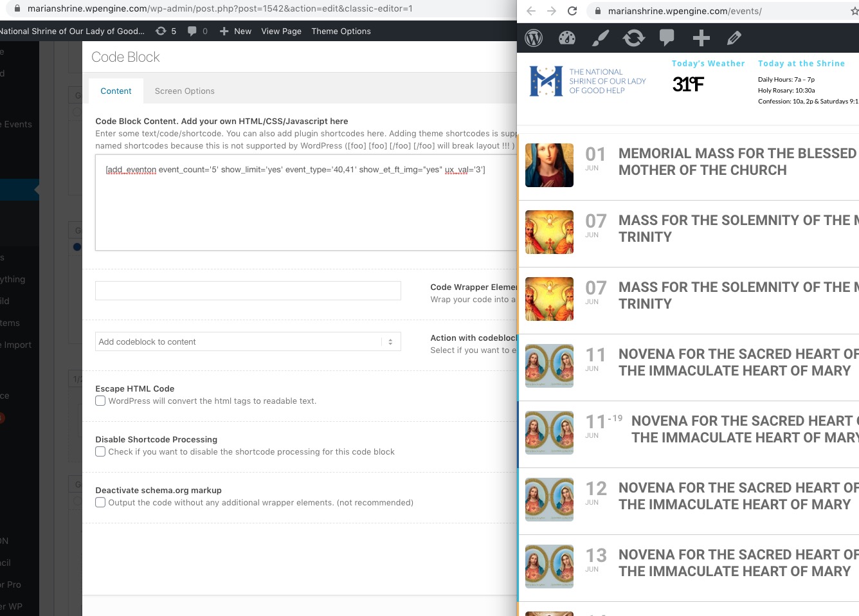Open the dashboard gauge icon
Image resolution: width=859 pixels, height=616 pixels.
pyautogui.click(x=567, y=39)
